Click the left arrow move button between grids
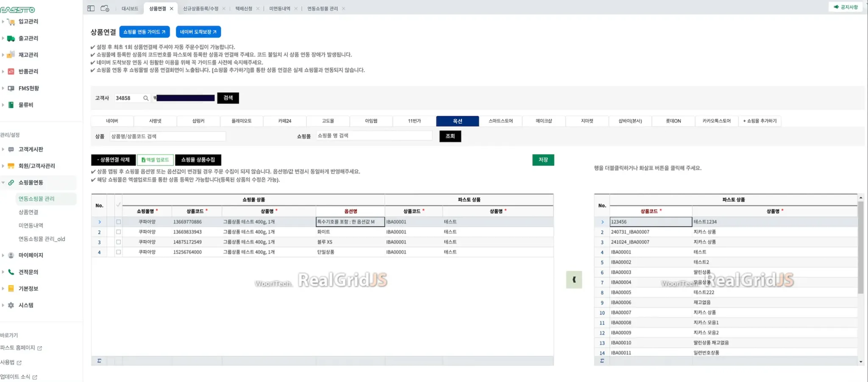Image resolution: width=868 pixels, height=382 pixels. click(x=574, y=280)
